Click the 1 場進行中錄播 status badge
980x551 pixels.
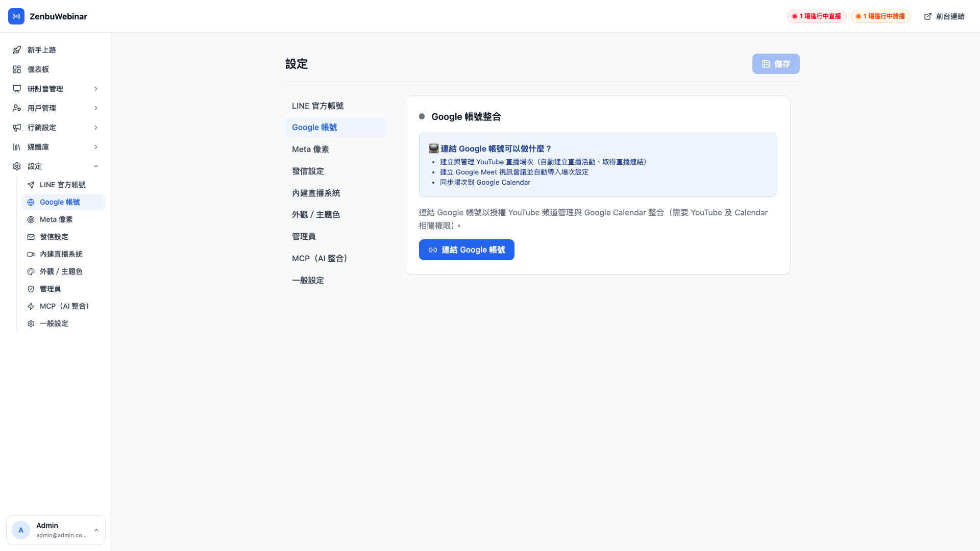click(x=880, y=16)
